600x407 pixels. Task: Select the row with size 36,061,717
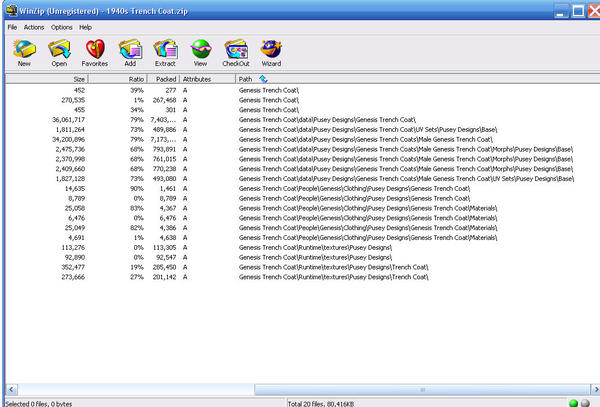(x=302, y=120)
